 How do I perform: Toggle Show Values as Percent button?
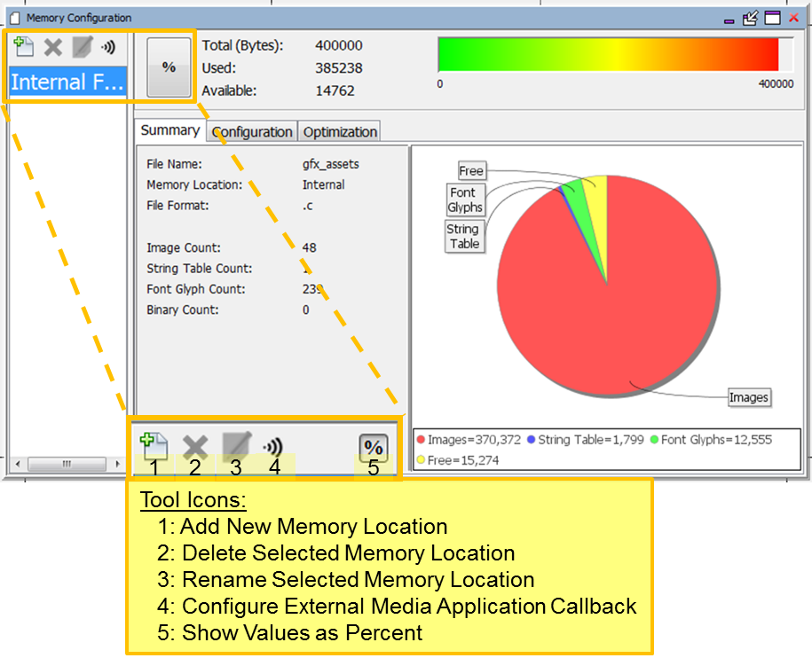point(169,67)
